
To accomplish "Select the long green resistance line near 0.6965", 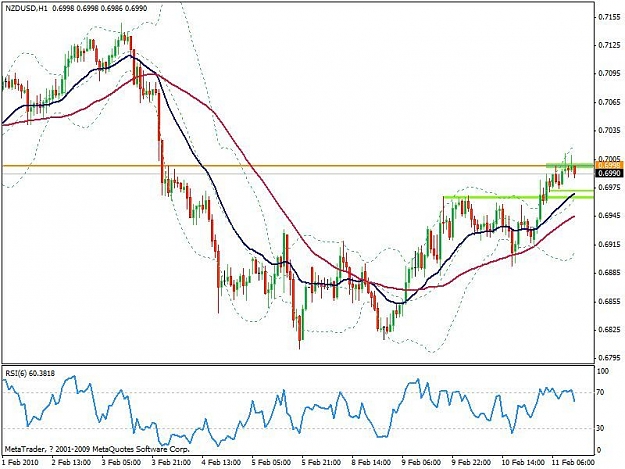I will (519, 197).
